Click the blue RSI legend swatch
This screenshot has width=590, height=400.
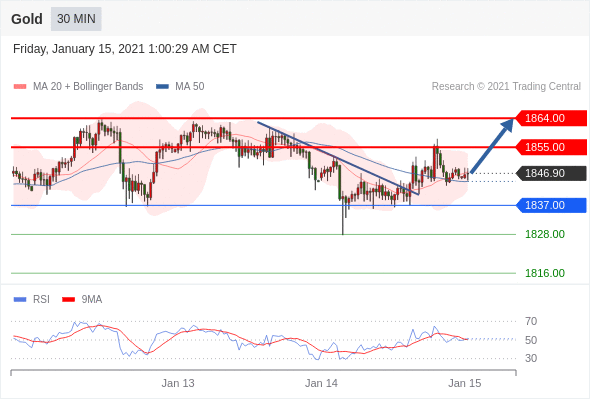pos(20,300)
